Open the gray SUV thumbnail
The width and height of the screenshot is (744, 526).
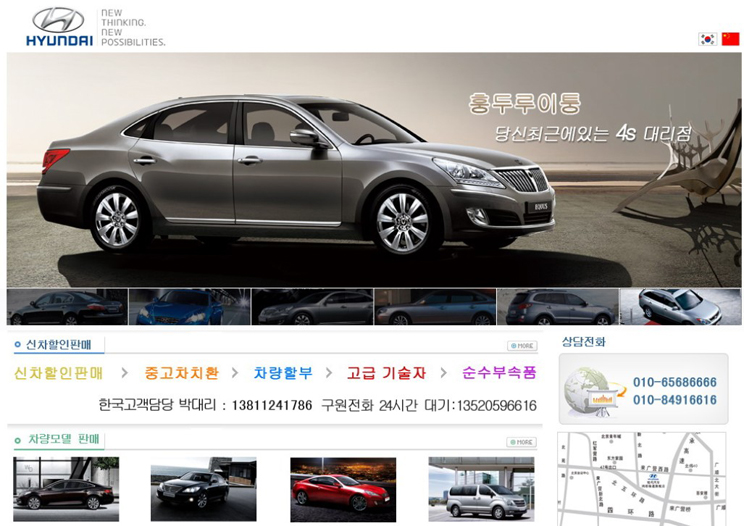click(558, 307)
